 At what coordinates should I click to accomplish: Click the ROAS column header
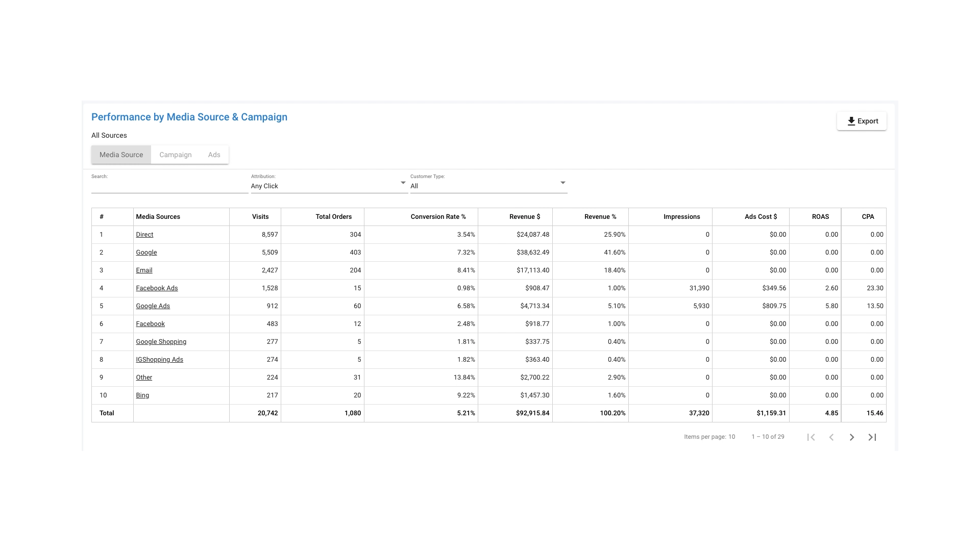click(820, 217)
